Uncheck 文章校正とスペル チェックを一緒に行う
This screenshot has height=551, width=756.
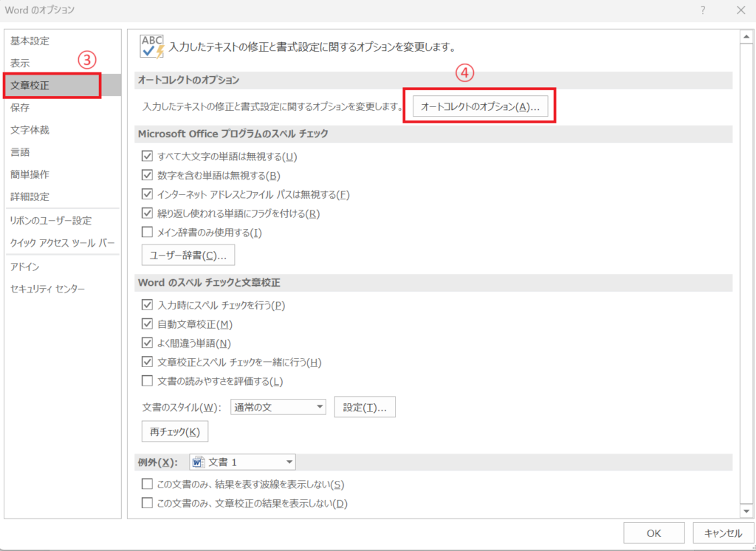tap(147, 363)
